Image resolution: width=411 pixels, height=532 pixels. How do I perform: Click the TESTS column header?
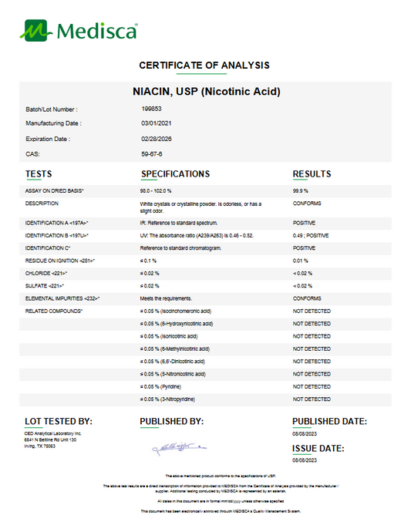(39, 173)
